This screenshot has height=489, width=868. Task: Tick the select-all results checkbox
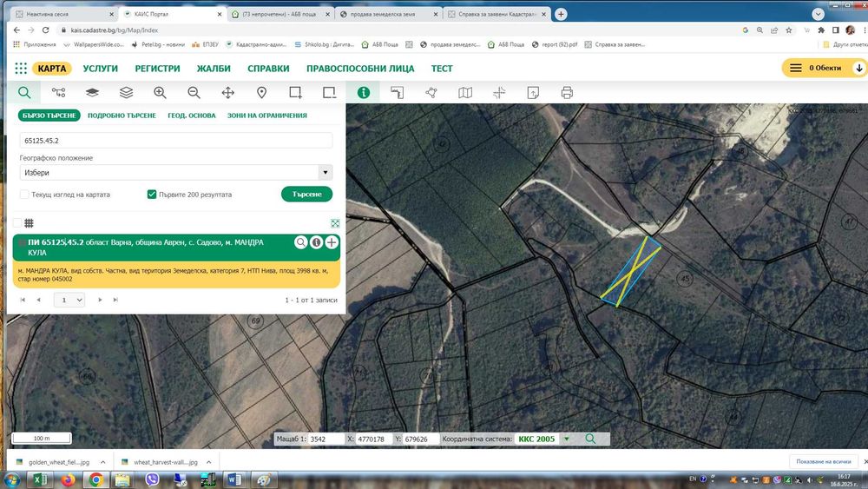click(x=17, y=222)
